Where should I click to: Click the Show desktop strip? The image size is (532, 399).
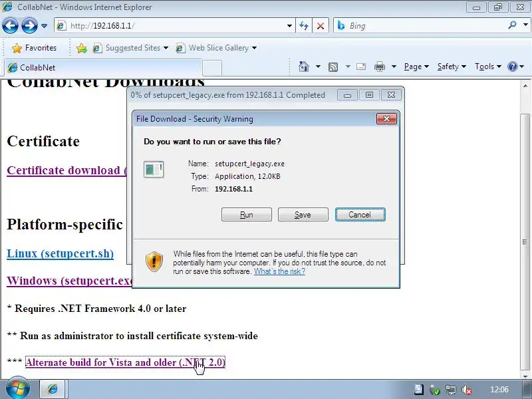click(x=527, y=389)
